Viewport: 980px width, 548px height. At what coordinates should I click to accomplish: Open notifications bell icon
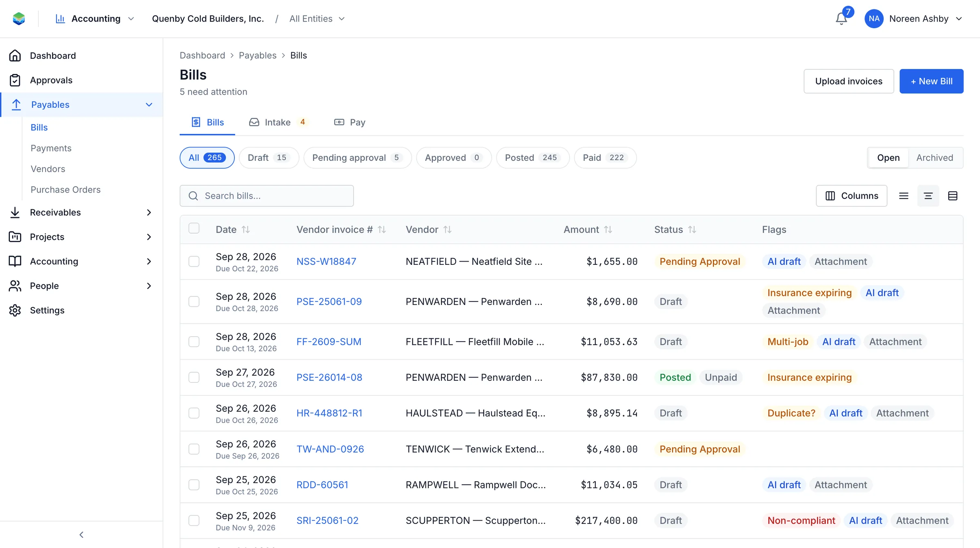click(x=841, y=19)
